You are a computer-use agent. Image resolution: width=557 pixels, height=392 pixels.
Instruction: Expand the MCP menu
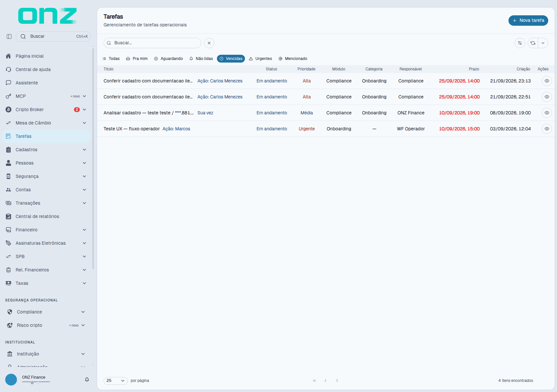coord(46,96)
